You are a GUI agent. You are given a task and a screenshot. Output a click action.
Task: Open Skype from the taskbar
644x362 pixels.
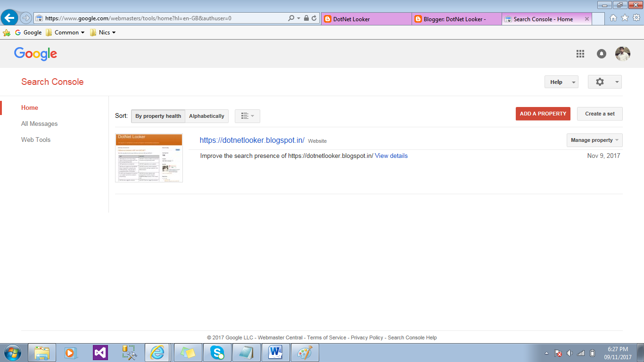pyautogui.click(x=217, y=353)
